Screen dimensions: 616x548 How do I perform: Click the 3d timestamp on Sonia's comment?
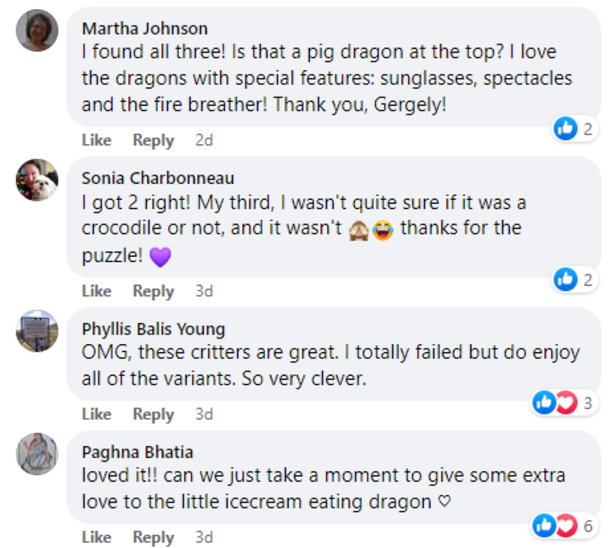click(x=204, y=291)
